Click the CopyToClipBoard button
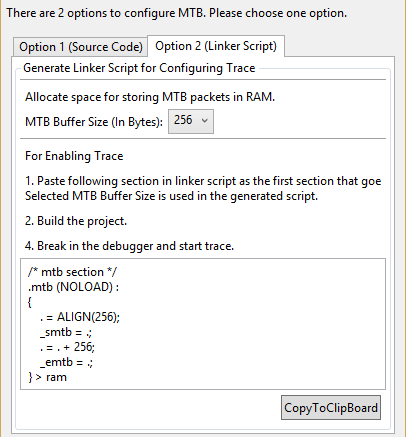 click(x=331, y=408)
